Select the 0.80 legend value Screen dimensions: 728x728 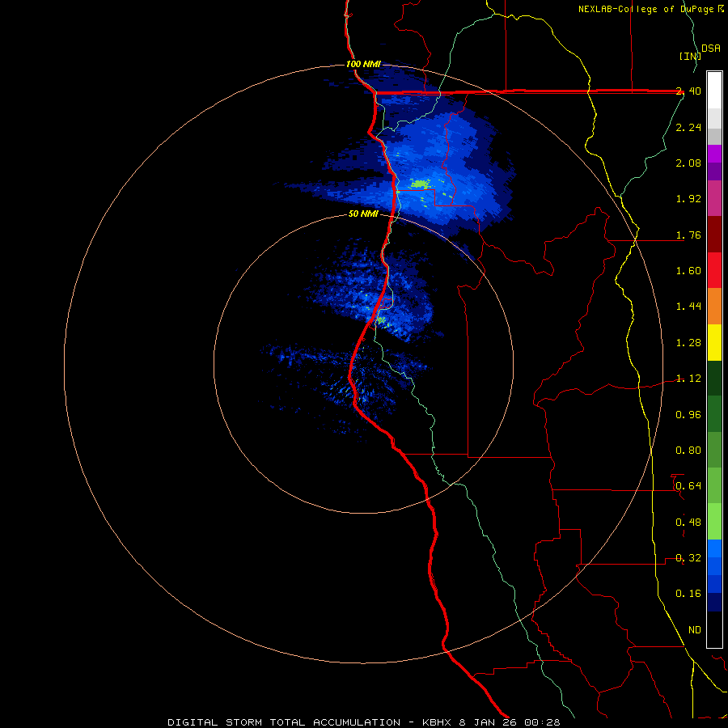point(688,451)
